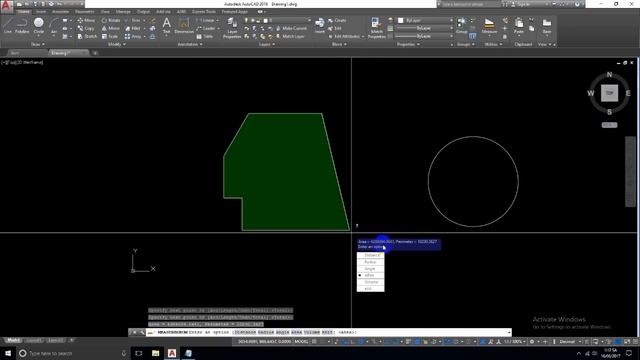This screenshot has height=360, width=640.
Task: Toggle grid display in status bar
Action: (314, 341)
